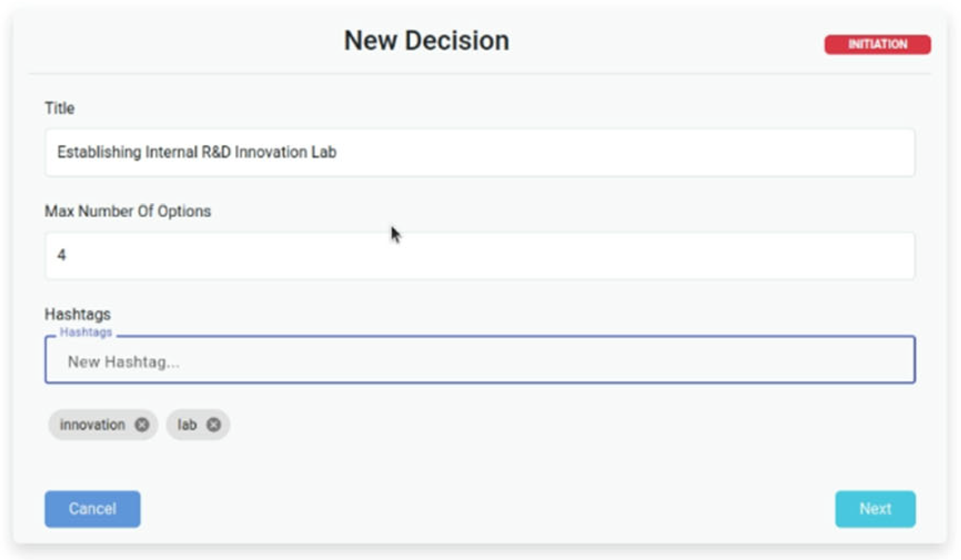Screen dimensions: 961x560
Task: Click the Next button
Action: [875, 509]
